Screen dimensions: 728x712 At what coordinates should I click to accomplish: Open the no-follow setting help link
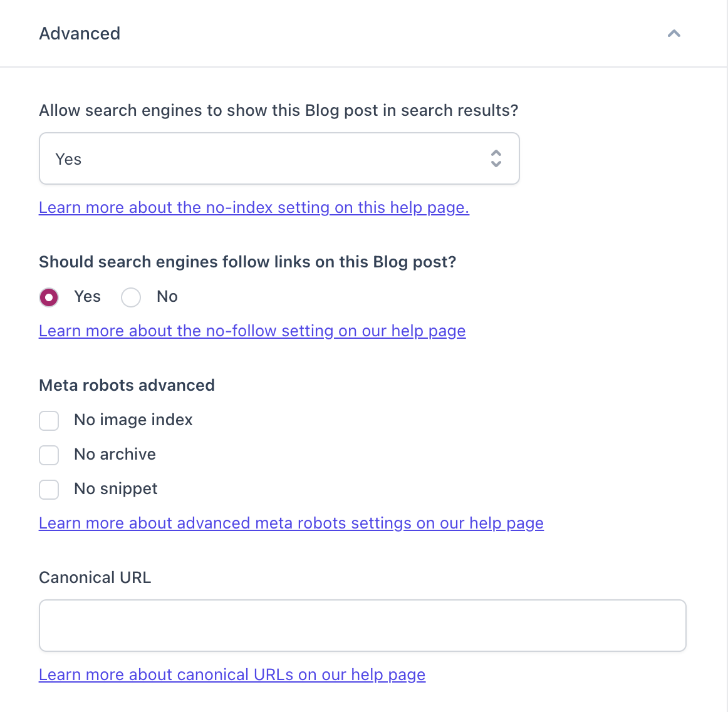click(x=252, y=331)
